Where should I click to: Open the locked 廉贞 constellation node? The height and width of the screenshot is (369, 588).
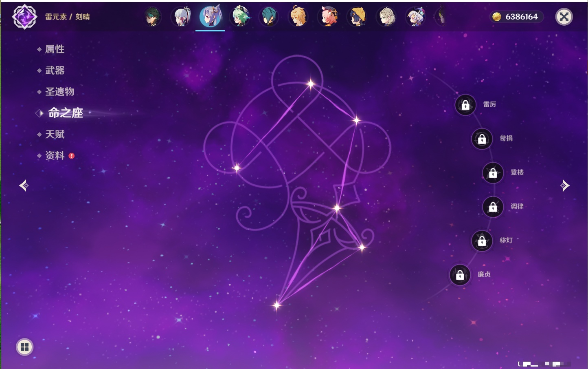[460, 275]
